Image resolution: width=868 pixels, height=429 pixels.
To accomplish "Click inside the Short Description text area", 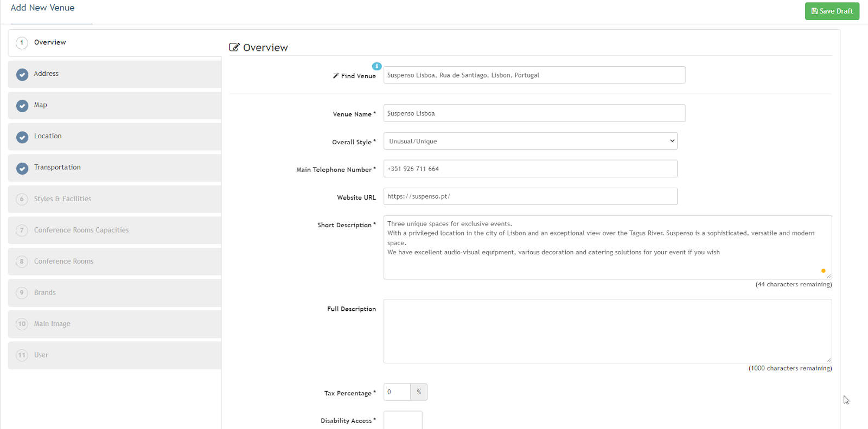I will (608, 247).
